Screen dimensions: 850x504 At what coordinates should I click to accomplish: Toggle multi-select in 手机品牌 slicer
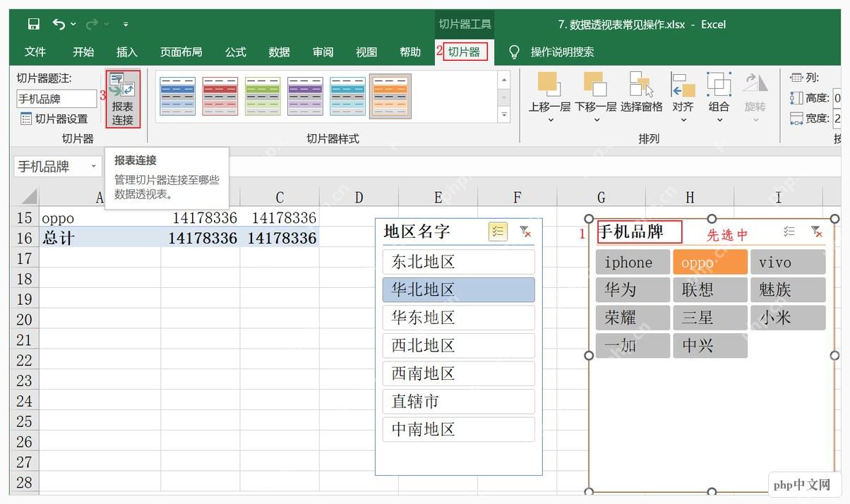[789, 231]
